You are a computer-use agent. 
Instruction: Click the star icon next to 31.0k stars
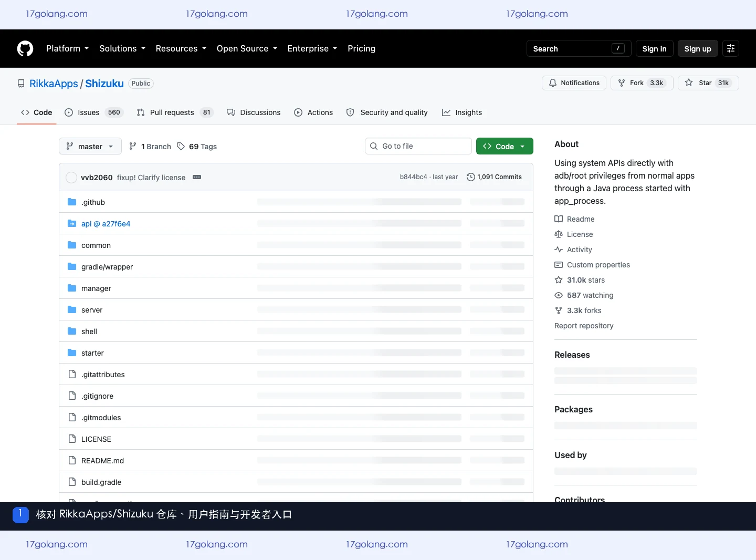pyautogui.click(x=559, y=280)
